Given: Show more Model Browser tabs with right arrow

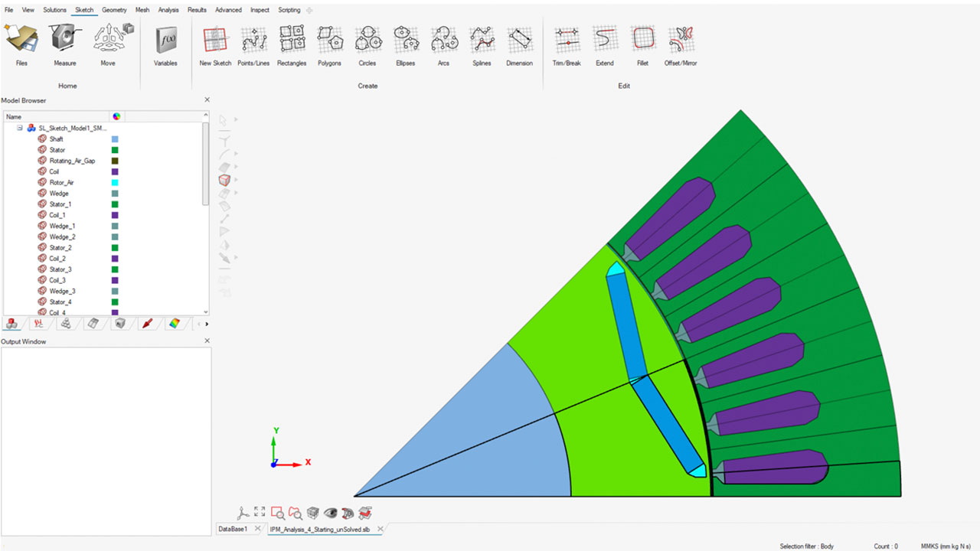Looking at the screenshot, I should click(x=207, y=324).
